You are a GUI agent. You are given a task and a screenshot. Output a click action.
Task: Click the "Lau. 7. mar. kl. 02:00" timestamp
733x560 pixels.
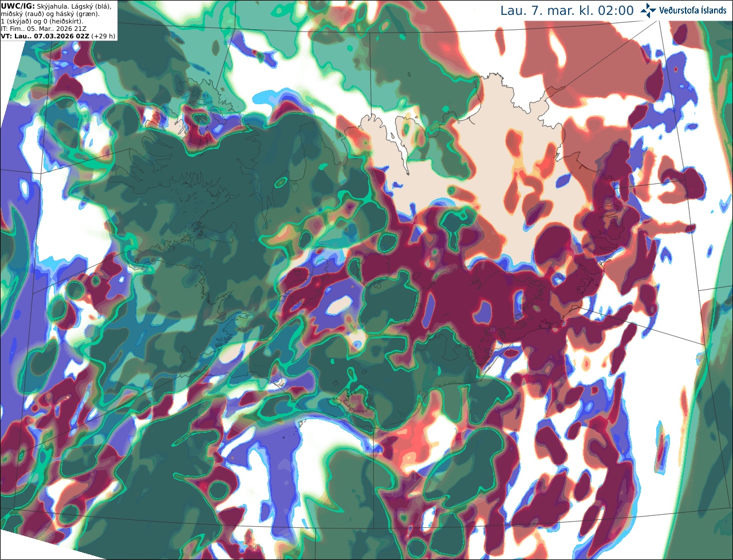click(567, 11)
